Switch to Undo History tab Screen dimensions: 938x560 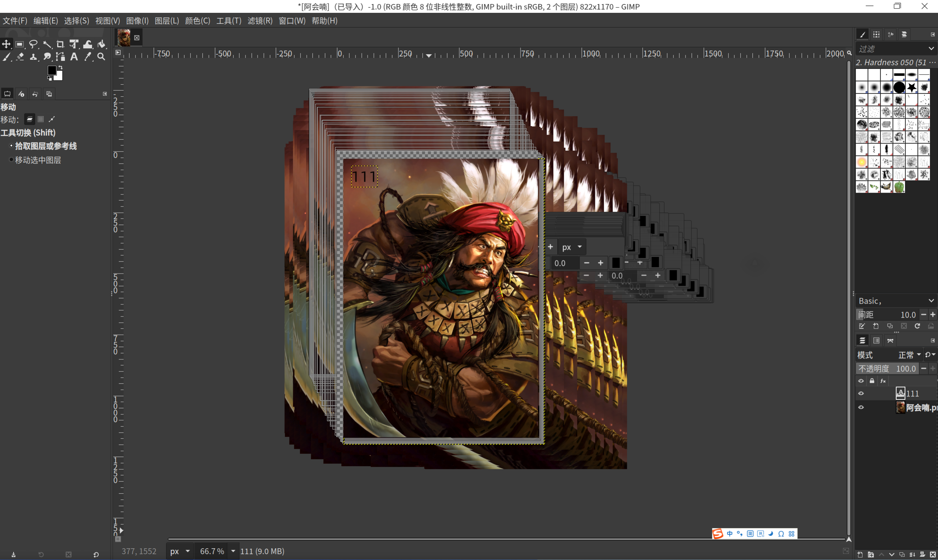35,94
